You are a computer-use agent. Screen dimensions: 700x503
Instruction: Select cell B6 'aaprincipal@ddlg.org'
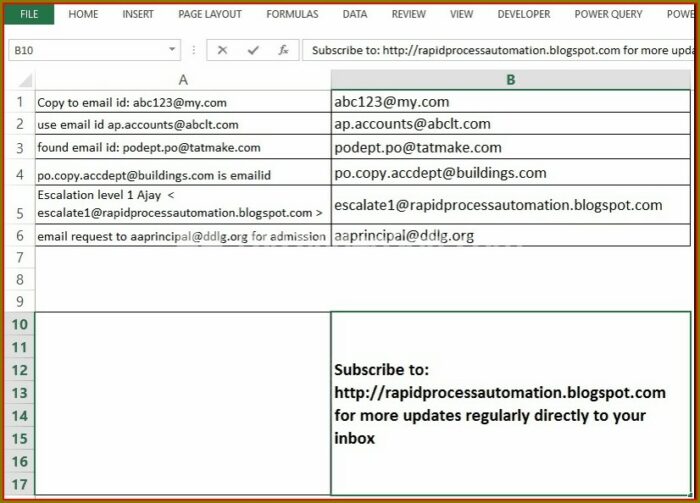[x=511, y=235]
